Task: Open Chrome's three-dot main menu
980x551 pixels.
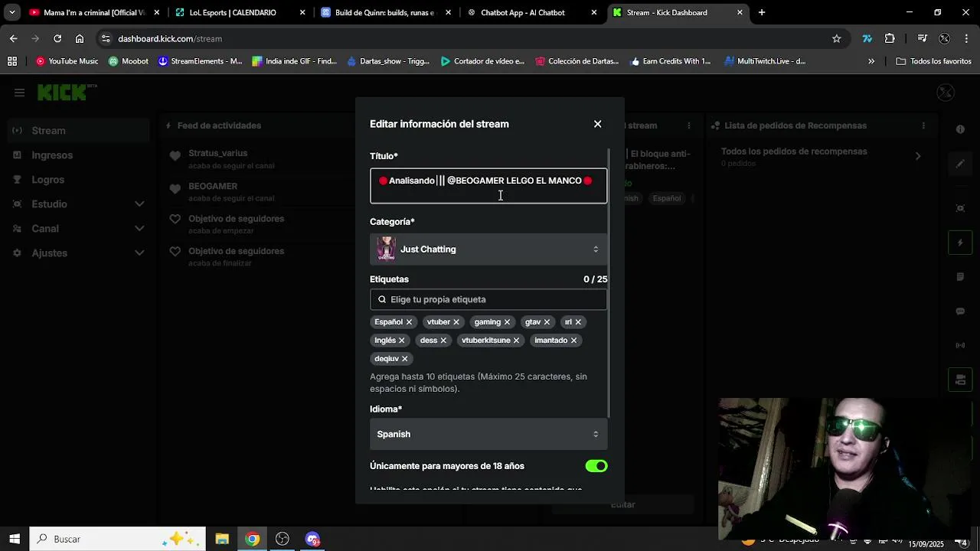Action: point(967,38)
